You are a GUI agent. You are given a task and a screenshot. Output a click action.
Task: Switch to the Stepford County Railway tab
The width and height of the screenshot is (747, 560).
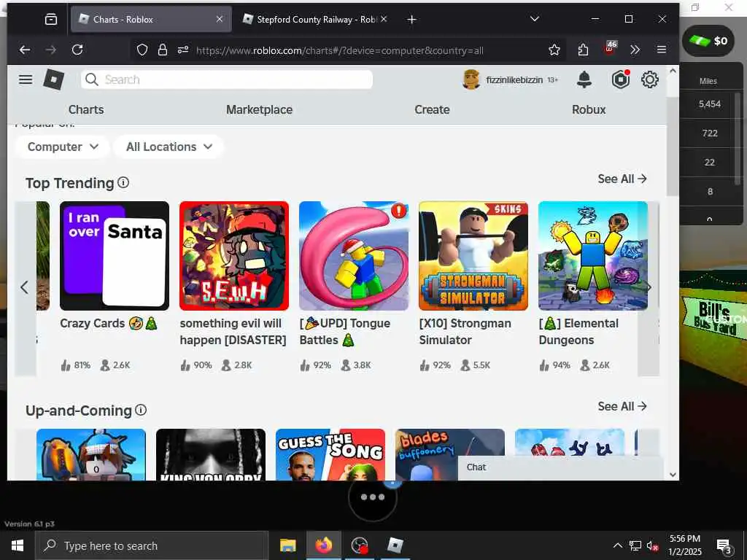315,19
